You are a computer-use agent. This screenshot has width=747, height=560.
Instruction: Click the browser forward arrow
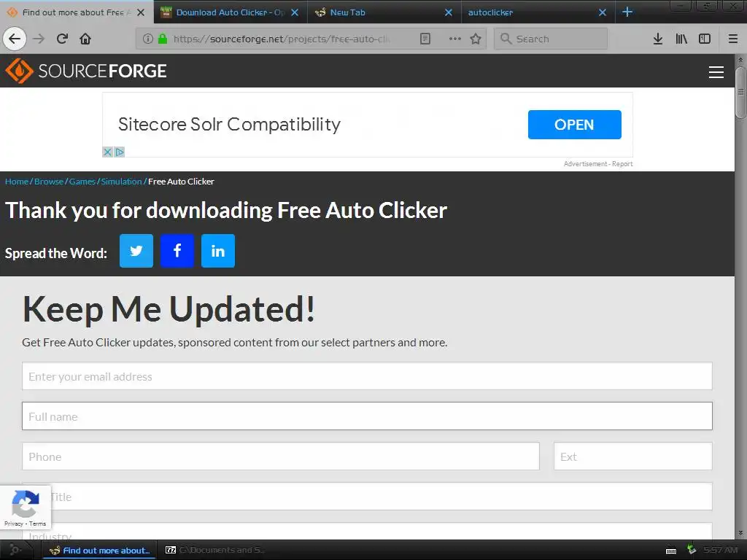pos(39,39)
